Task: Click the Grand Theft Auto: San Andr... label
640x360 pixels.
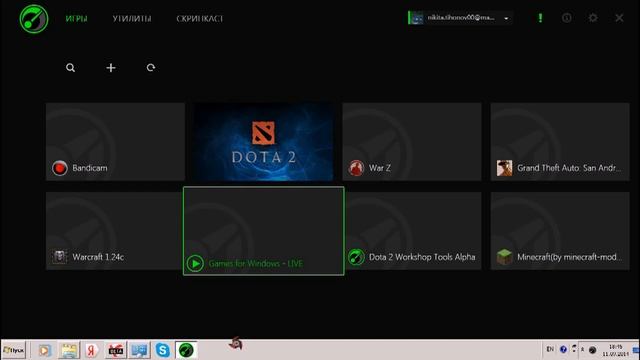Action: click(569, 168)
